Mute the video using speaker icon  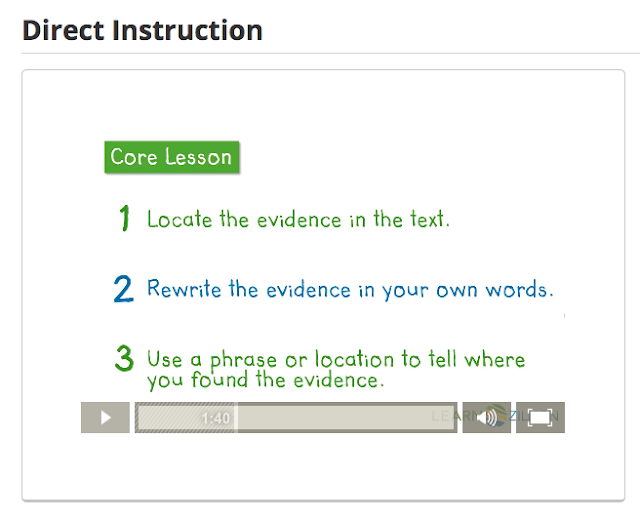point(487,417)
